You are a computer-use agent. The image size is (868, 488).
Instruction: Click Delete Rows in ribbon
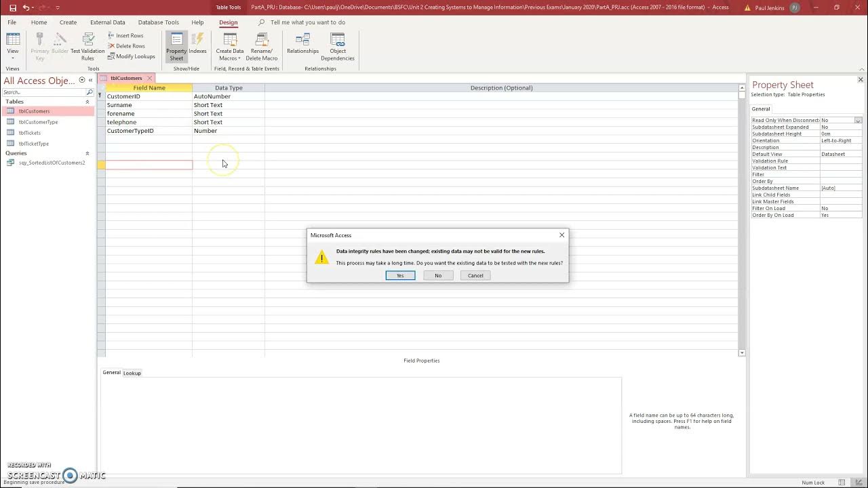point(126,46)
